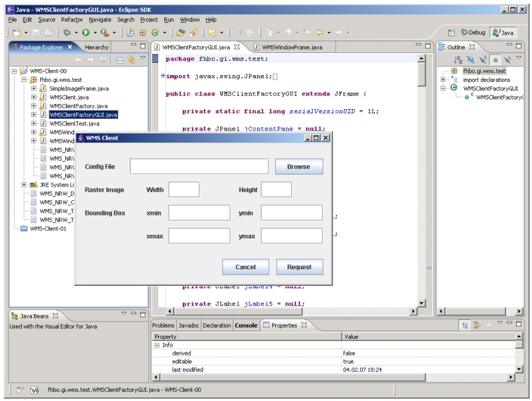This screenshot has width=532, height=401.
Task: Expand import declarations in Outline
Action: tap(443, 80)
